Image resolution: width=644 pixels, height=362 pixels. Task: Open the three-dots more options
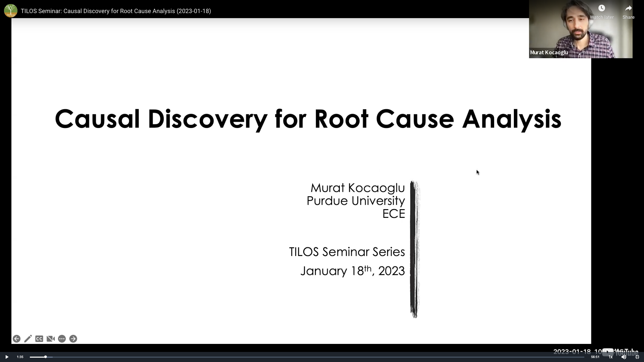(62, 339)
